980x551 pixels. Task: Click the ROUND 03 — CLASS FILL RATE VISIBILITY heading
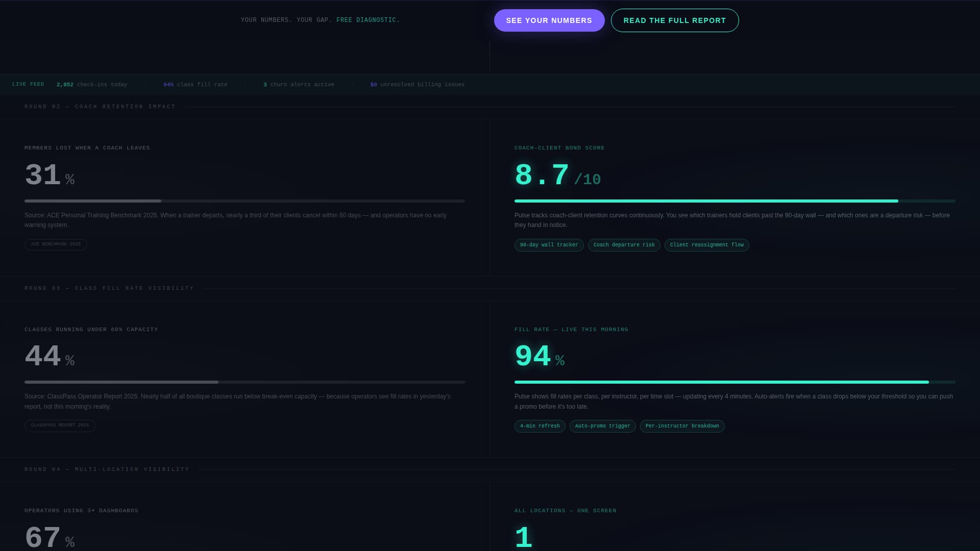click(109, 288)
